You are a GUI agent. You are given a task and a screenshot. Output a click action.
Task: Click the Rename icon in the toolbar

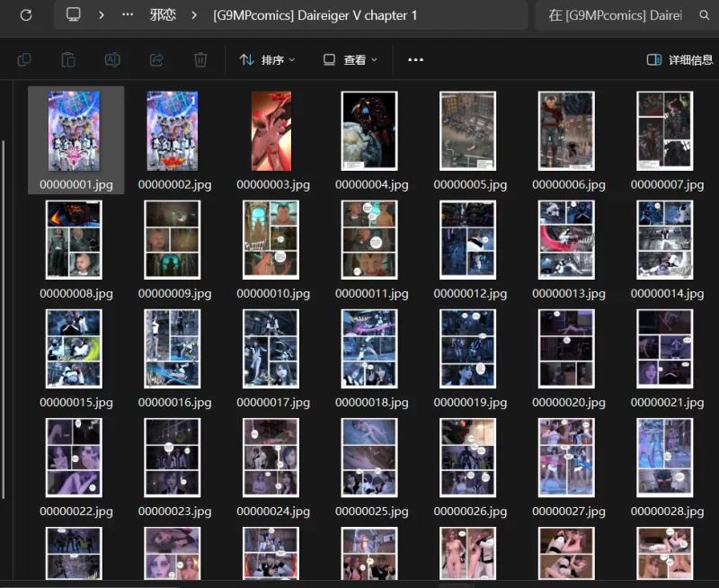(x=112, y=59)
